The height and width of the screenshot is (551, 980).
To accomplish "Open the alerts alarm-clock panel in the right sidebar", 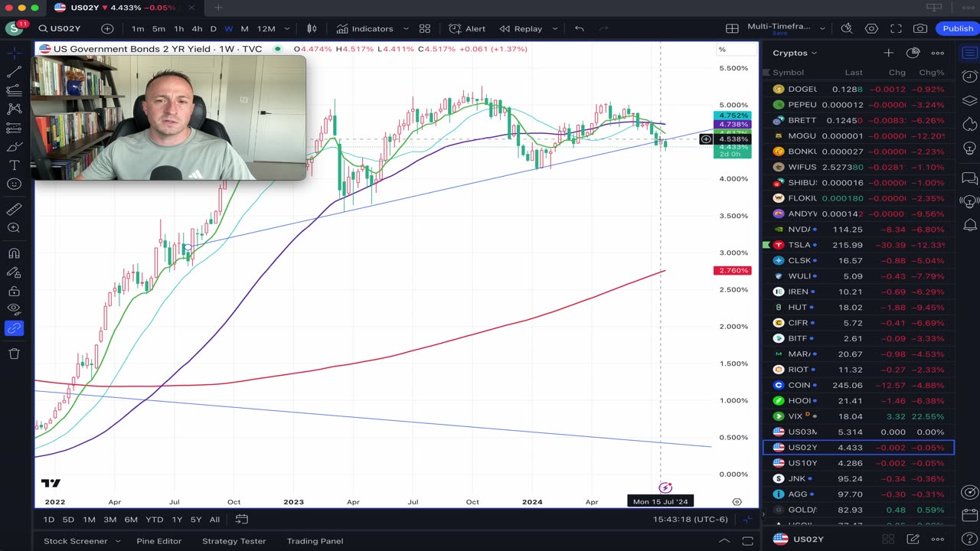I will (x=969, y=77).
